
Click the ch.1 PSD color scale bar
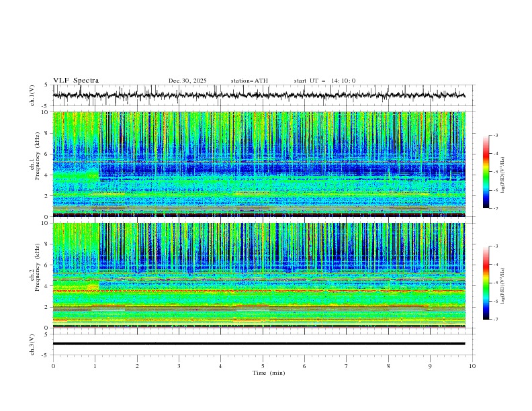(x=486, y=172)
